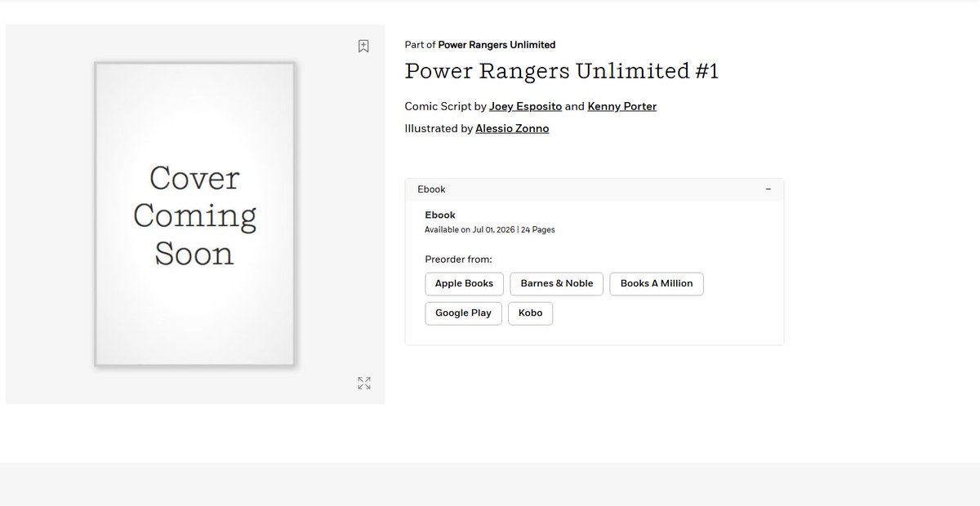The height and width of the screenshot is (506, 980).
Task: Expand the cover image with the enlarge arrows icon
Action: [364, 384]
